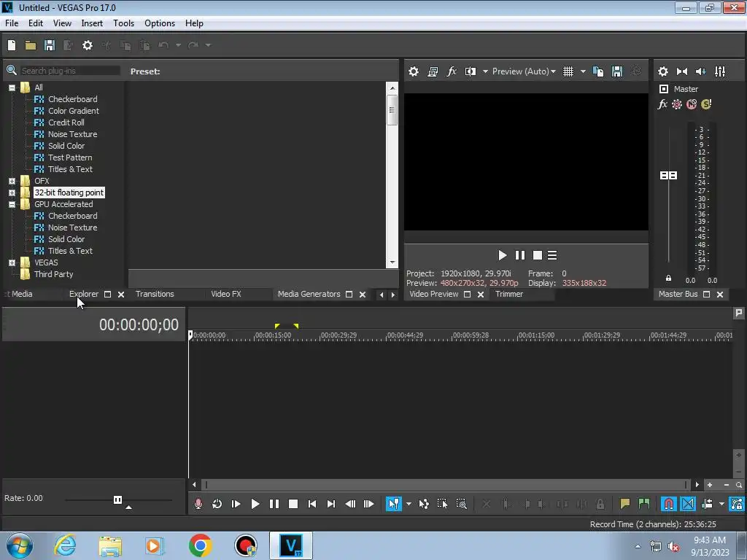Toggle Enable Snapping magnet icon
Viewport: 747px width, 560px height.
pyautogui.click(x=668, y=504)
